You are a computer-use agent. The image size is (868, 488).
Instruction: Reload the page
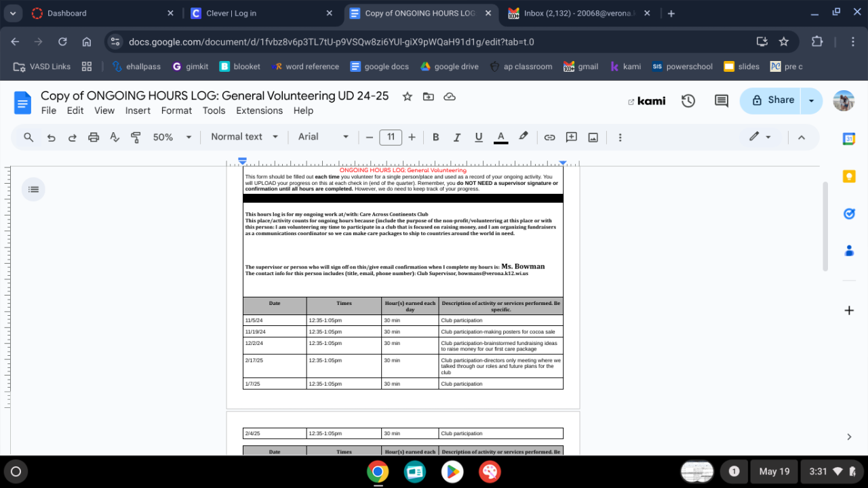point(62,41)
